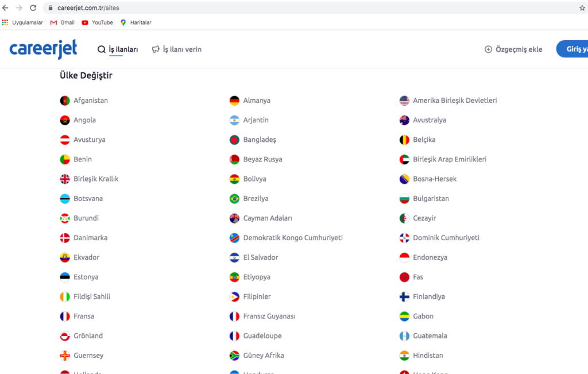Select the Amerika Birleşik Devletleri link

click(454, 101)
